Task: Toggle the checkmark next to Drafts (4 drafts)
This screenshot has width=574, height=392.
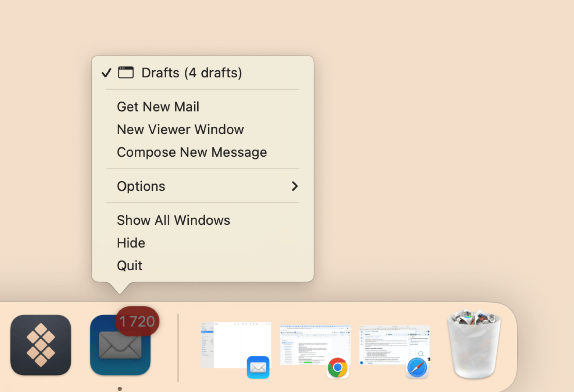Action: coord(106,73)
